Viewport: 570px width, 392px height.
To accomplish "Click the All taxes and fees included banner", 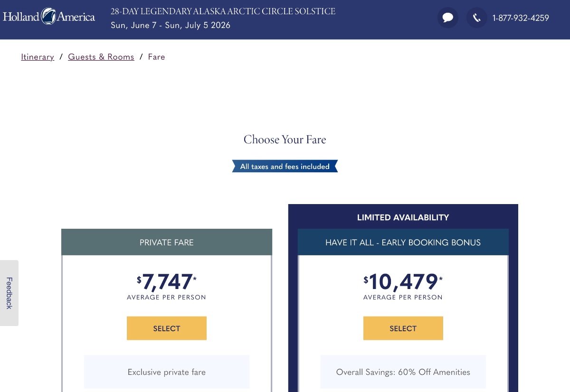I will coord(285,167).
